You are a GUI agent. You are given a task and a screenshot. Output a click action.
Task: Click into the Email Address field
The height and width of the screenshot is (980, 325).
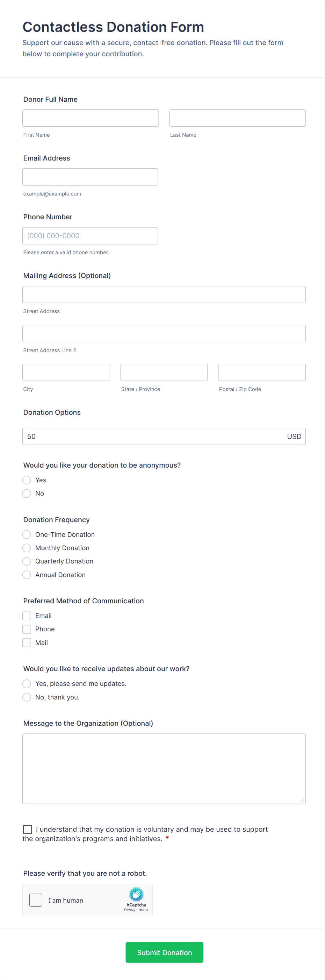[90, 177]
